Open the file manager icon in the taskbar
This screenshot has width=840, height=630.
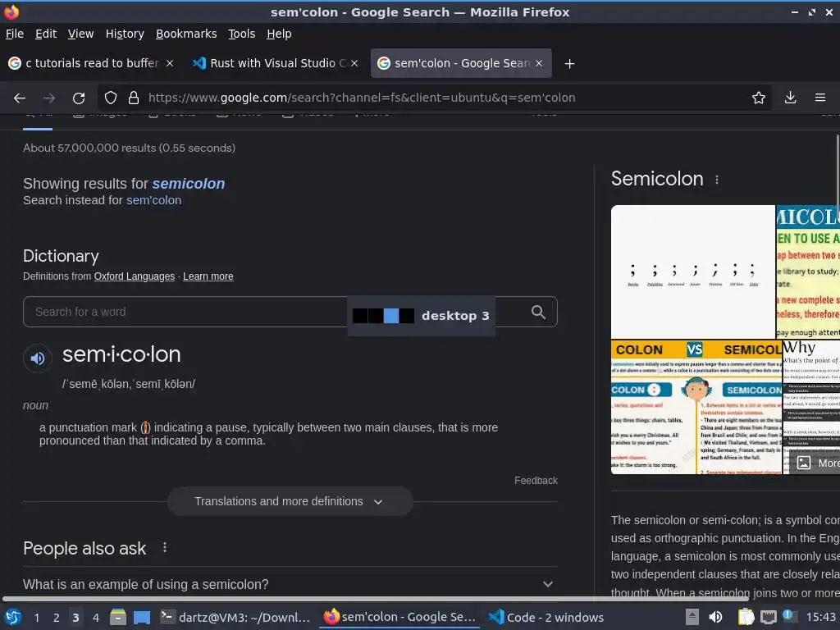pos(118,617)
